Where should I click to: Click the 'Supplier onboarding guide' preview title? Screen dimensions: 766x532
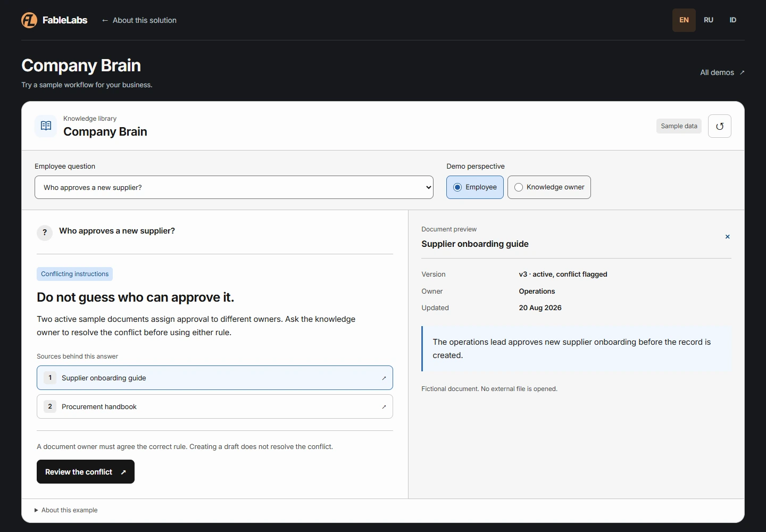(475, 244)
